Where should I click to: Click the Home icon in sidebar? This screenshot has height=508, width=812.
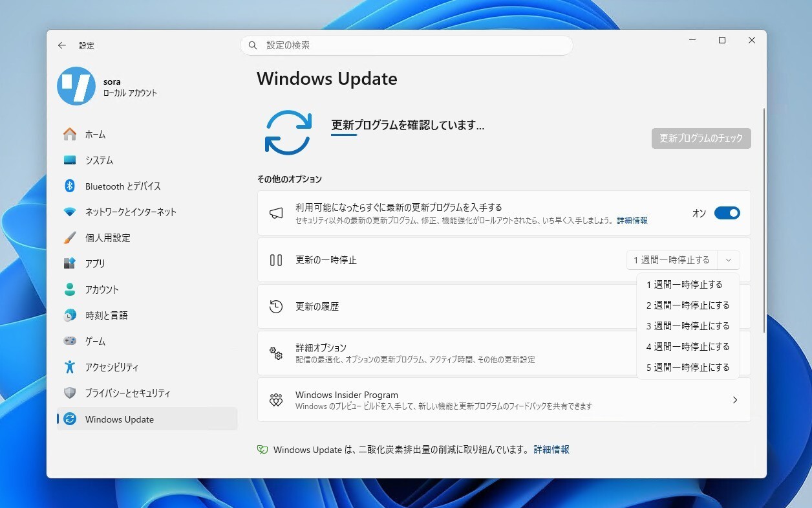[x=70, y=135]
